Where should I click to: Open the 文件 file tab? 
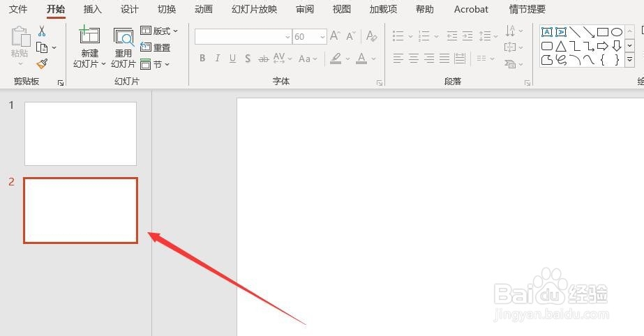(x=18, y=9)
